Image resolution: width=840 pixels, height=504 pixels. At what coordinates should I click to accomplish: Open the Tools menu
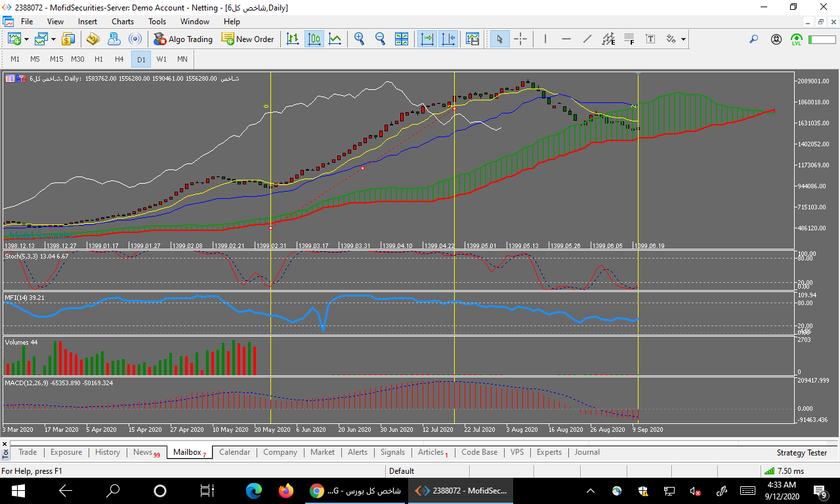click(157, 22)
